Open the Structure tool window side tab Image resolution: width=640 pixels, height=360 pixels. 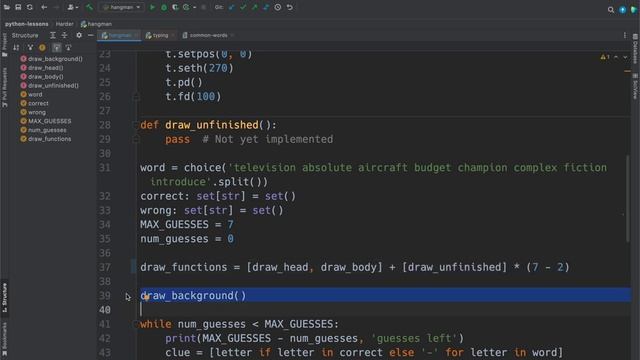click(x=4, y=298)
